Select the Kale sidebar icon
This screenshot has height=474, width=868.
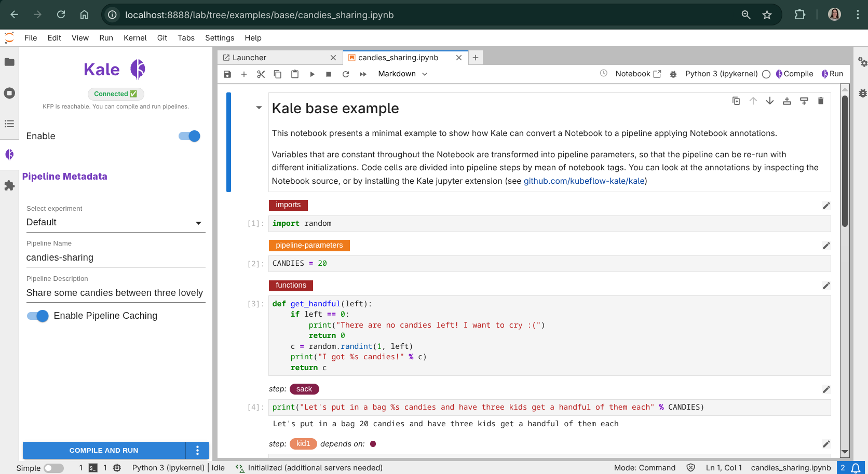pos(9,154)
